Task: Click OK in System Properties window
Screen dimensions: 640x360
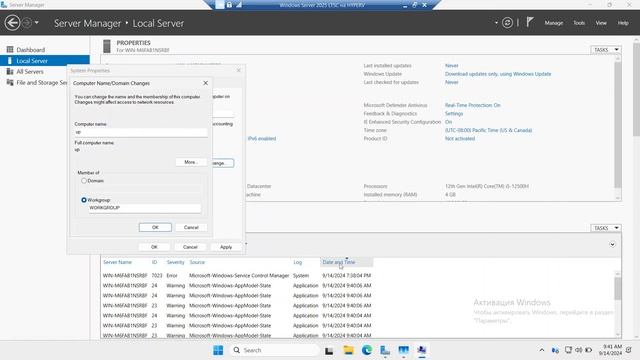Action: point(154,247)
